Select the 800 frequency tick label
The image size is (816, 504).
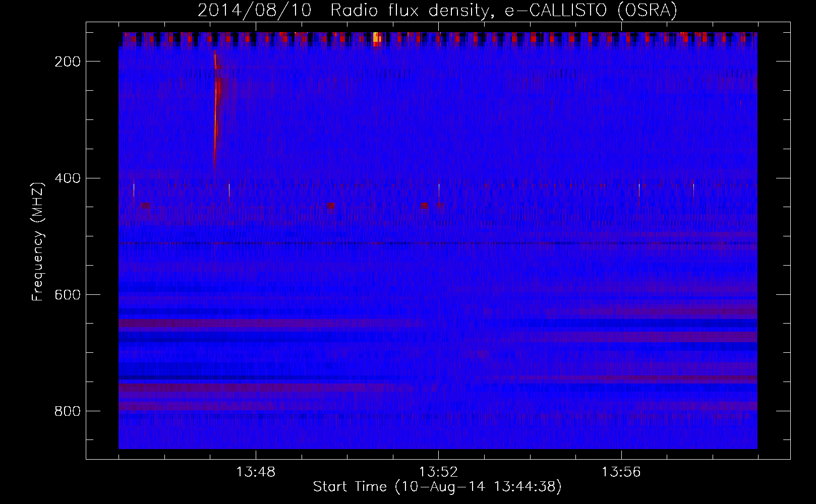(x=67, y=411)
